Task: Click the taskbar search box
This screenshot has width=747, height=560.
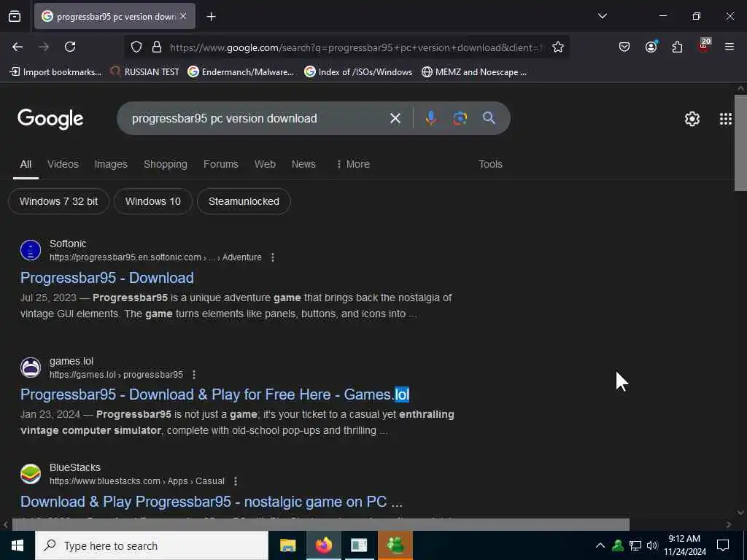Action: click(x=152, y=545)
